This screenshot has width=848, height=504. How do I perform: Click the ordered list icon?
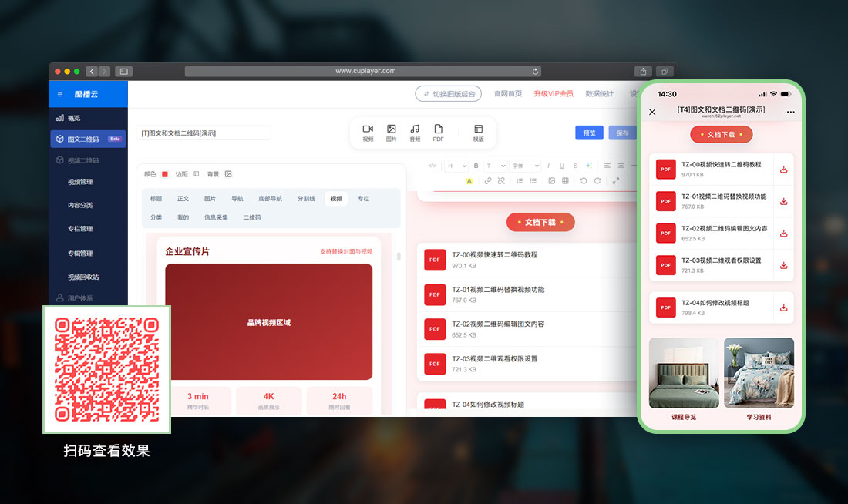tap(520, 181)
